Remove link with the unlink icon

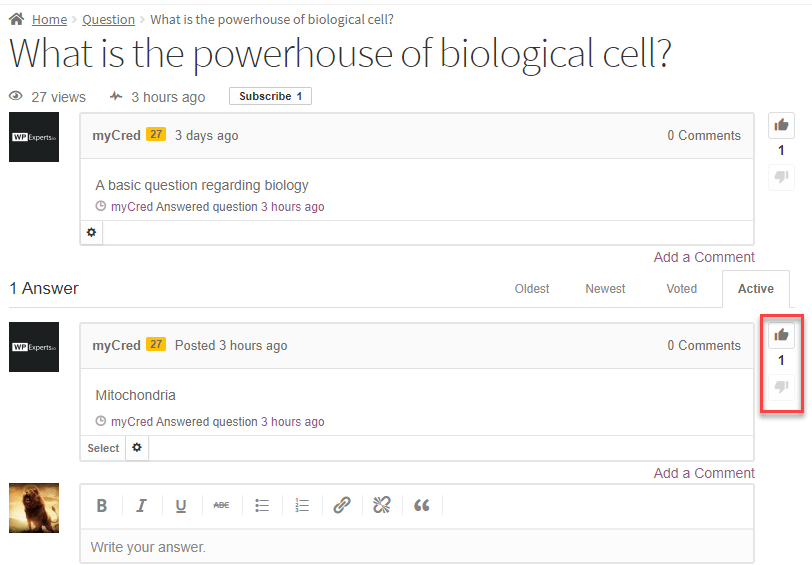[381, 506]
